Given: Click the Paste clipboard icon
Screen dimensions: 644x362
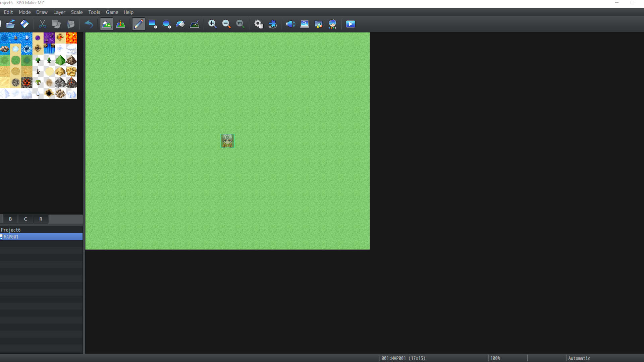Looking at the screenshot, I should coord(70,24).
